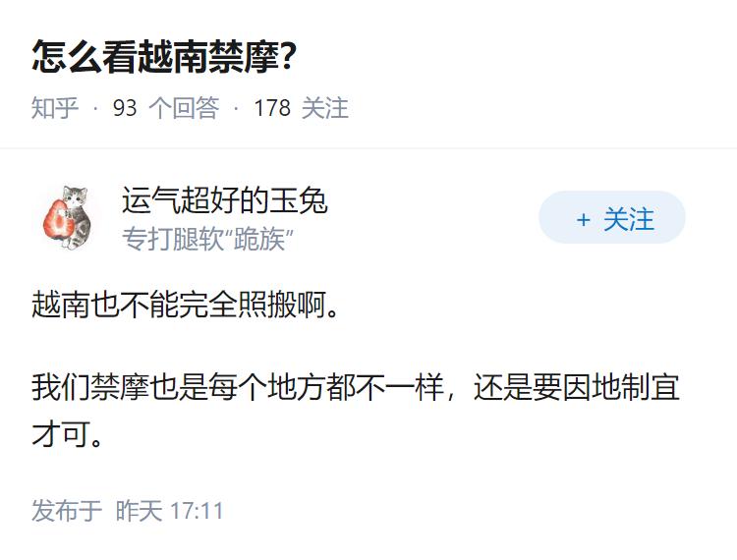
Task: Click the horizontal divider below question header
Action: (x=368, y=149)
